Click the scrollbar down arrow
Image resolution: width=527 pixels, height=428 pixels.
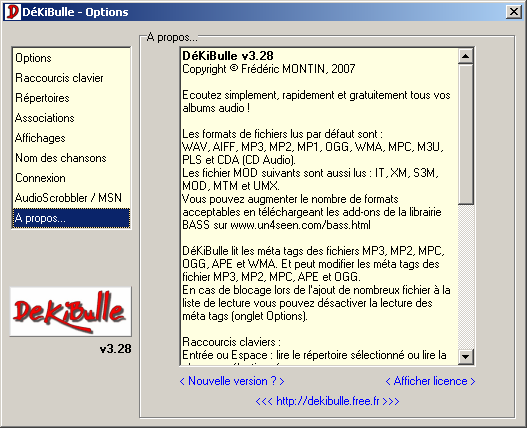[x=465, y=357]
